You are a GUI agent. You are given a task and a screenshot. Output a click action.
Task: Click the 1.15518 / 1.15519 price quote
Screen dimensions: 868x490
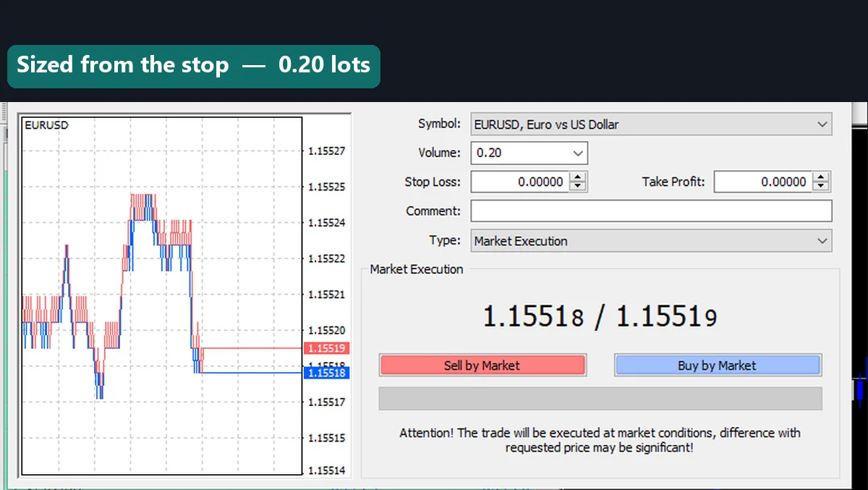pyautogui.click(x=600, y=317)
